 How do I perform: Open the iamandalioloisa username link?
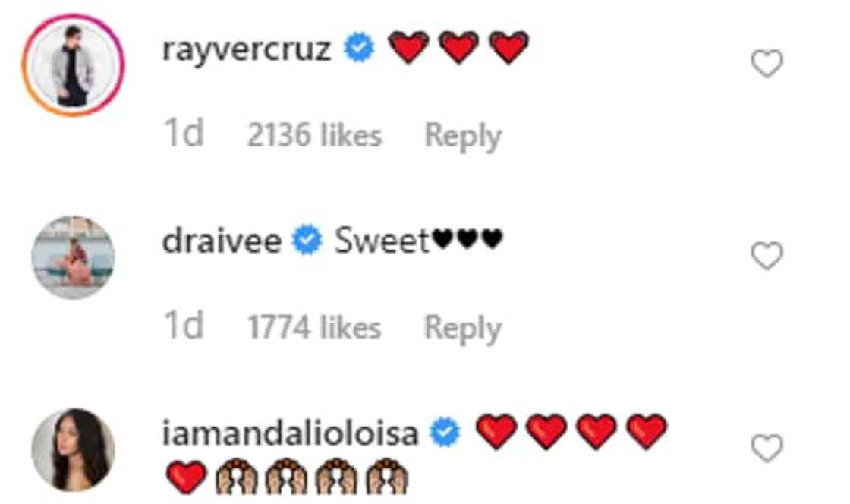(291, 433)
